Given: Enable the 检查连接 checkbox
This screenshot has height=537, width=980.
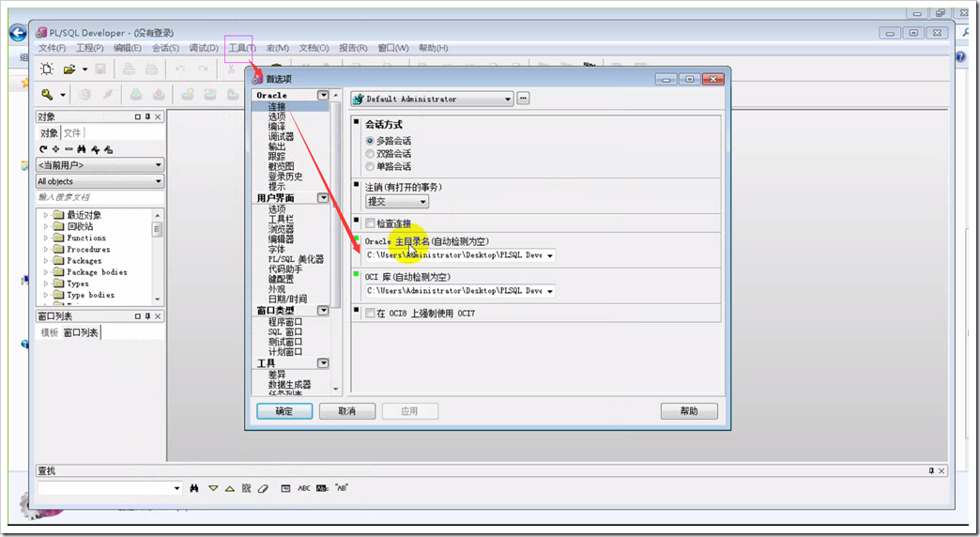Looking at the screenshot, I should tap(370, 223).
